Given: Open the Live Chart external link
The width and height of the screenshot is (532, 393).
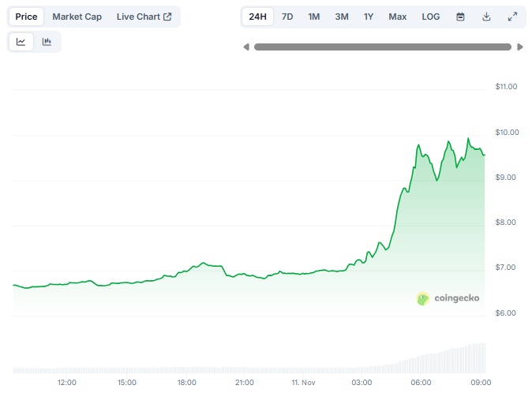Looking at the screenshot, I should coord(144,17).
